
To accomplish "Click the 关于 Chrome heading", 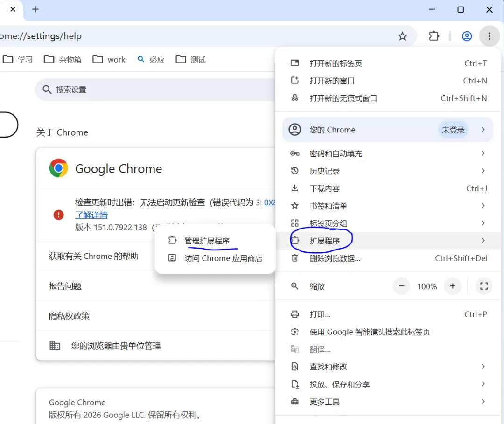I will [x=62, y=132].
